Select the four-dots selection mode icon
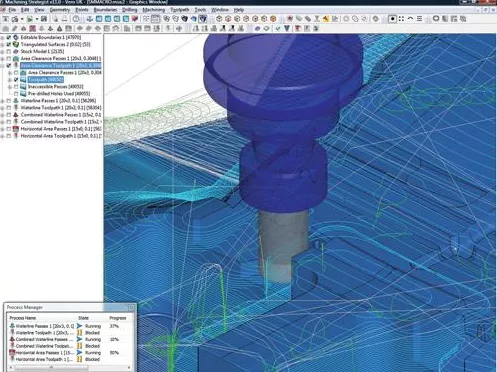The height and width of the screenshot is (372, 497). coord(401,19)
